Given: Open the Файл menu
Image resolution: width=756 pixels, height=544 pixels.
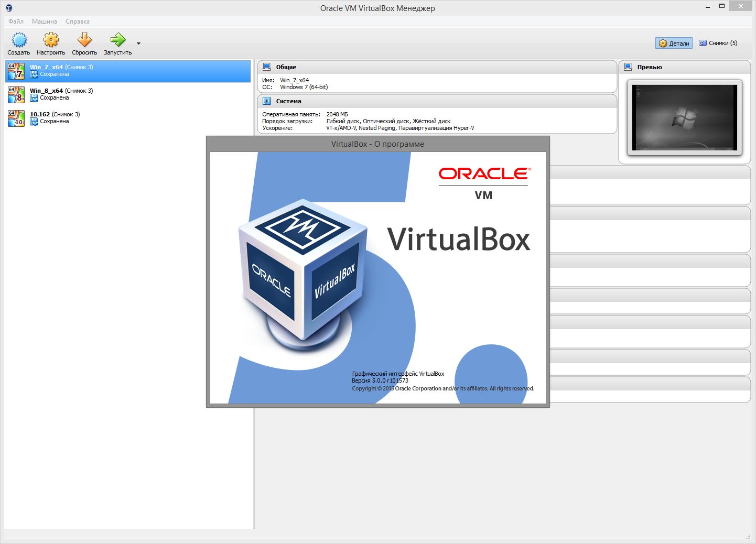Looking at the screenshot, I should (x=16, y=21).
